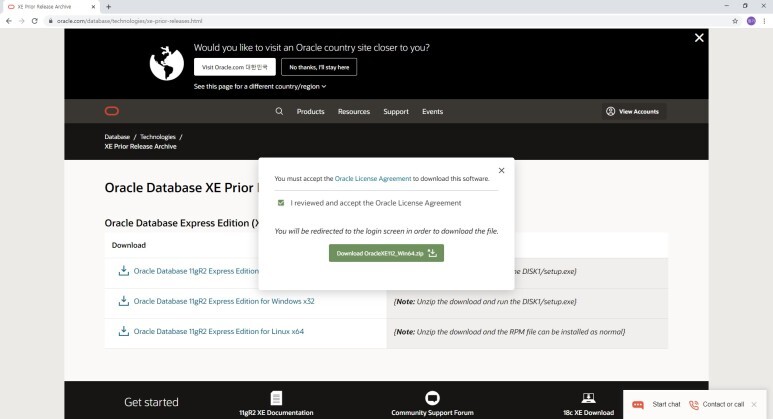Close the XE Prior Release Archive tab

(93, 7)
